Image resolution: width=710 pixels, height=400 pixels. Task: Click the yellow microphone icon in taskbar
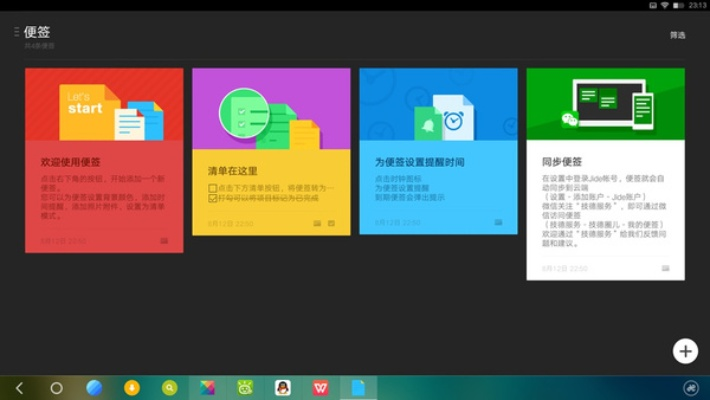point(132,388)
